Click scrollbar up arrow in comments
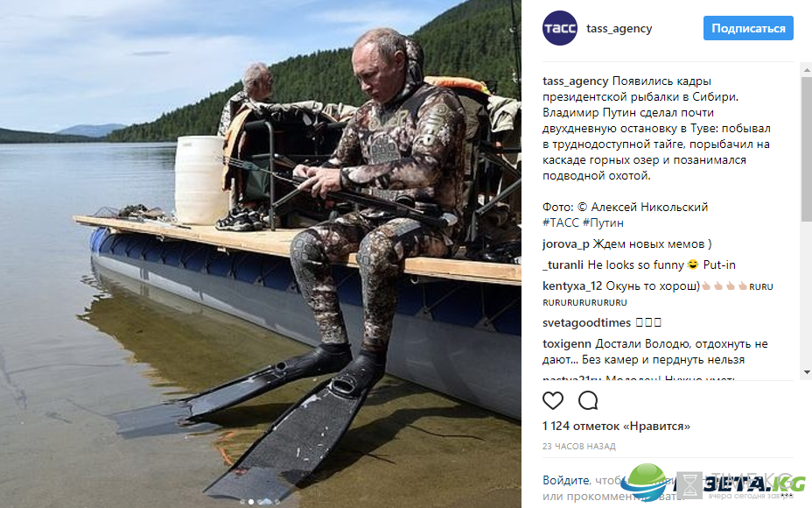Viewport: 812px width, 508px height. coord(807,69)
